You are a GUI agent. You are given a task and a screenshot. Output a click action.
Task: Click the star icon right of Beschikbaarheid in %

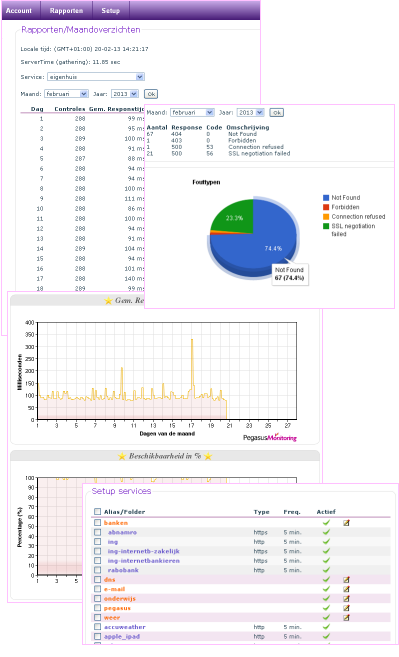(208, 456)
